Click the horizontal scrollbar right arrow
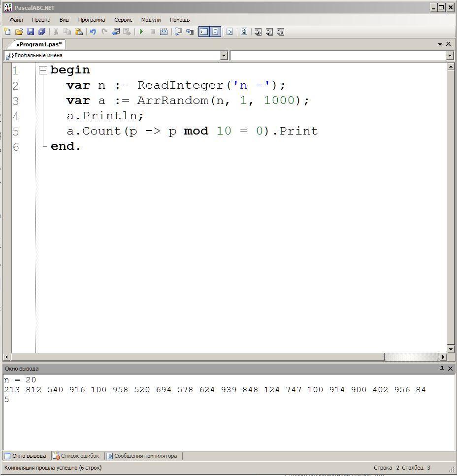This screenshot has height=476, width=457. [443, 357]
